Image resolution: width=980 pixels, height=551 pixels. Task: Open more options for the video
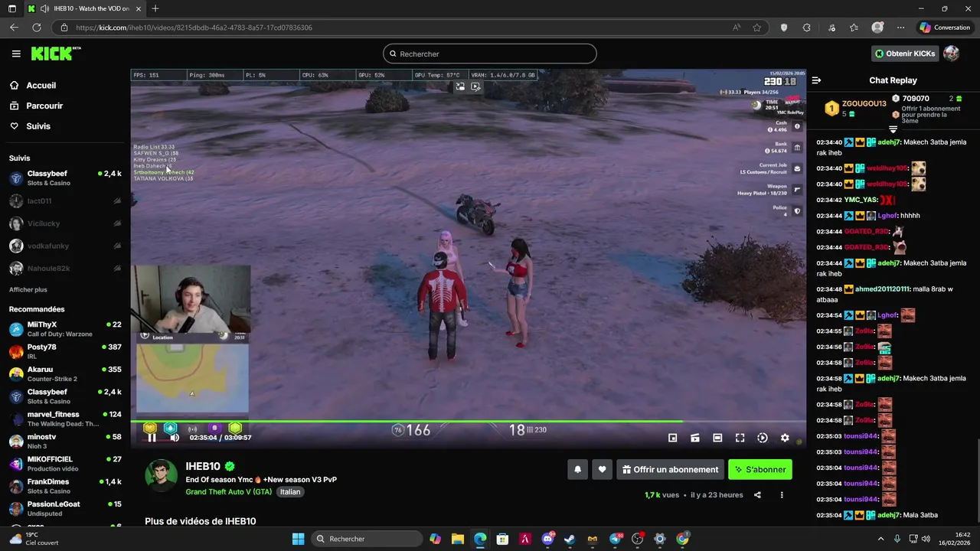782,495
